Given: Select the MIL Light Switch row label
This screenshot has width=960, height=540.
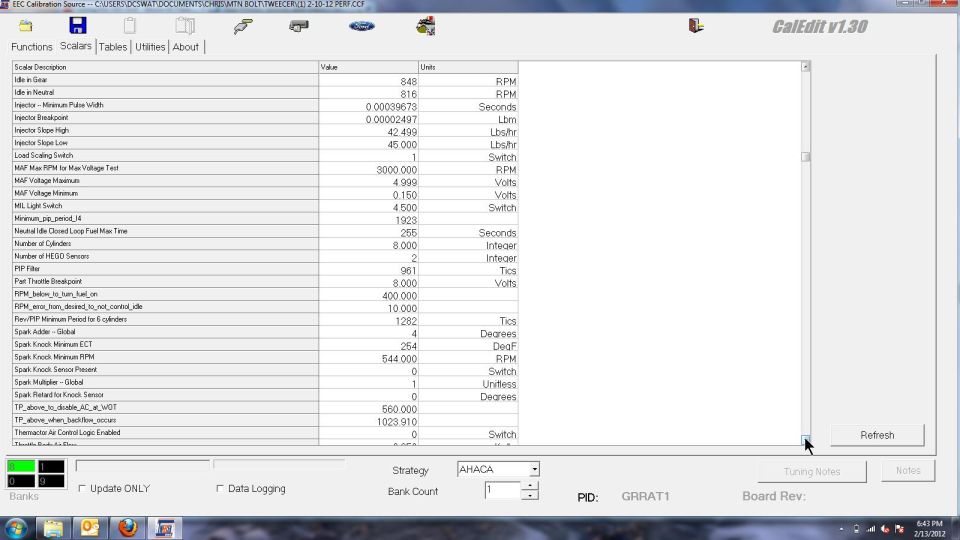Looking at the screenshot, I should click(x=165, y=206).
